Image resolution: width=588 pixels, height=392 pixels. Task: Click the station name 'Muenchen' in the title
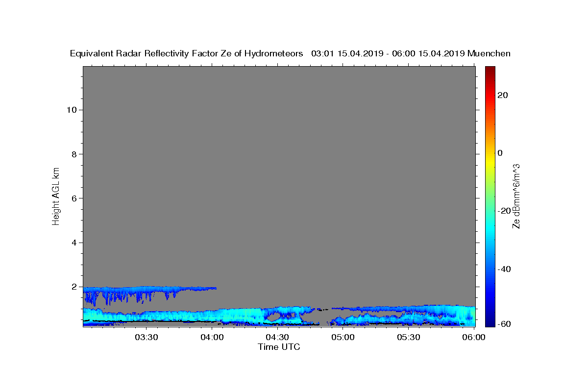489,54
